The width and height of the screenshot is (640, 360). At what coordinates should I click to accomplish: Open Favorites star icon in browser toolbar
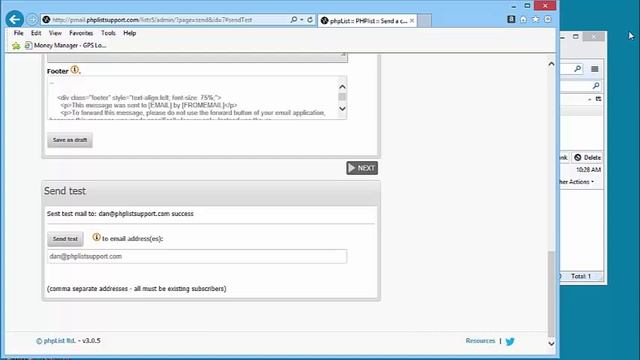536,19
